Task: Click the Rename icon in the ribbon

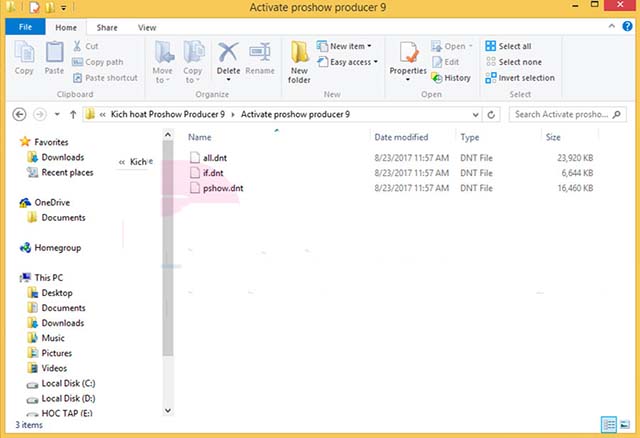Action: pos(260,57)
